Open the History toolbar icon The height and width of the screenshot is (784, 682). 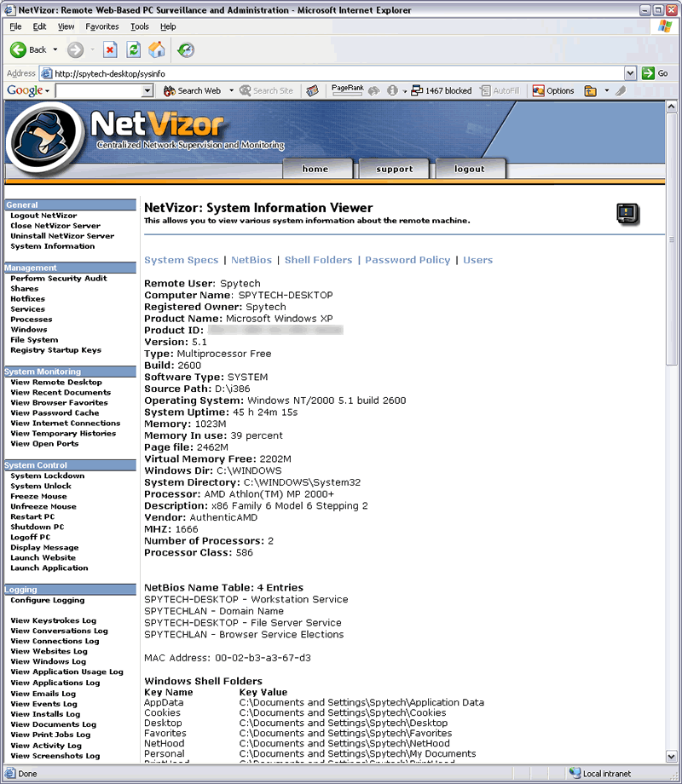pyautogui.click(x=185, y=49)
